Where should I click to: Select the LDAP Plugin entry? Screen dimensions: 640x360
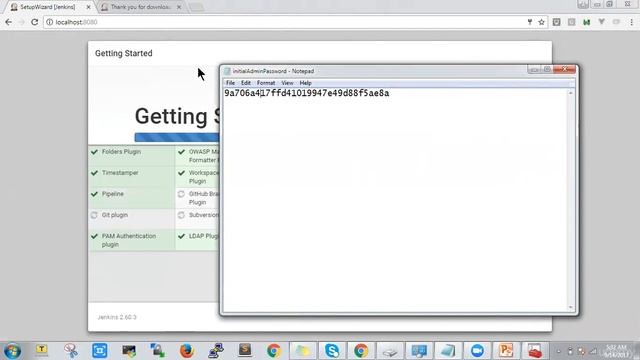click(198, 240)
